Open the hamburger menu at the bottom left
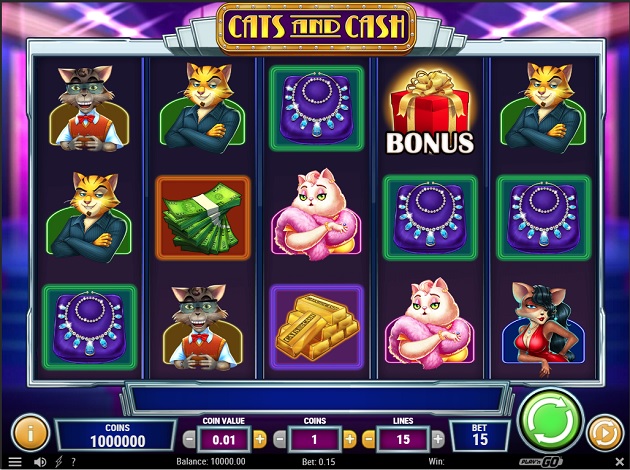 tap(15, 462)
